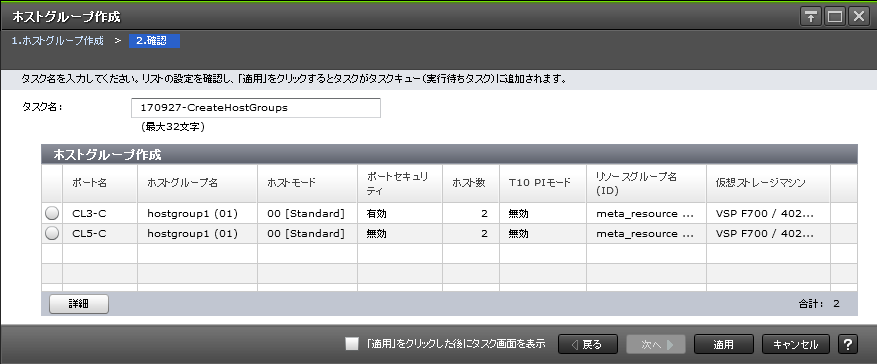
Task: Enable show task screen after 適用 checkbox
Action: click(352, 343)
